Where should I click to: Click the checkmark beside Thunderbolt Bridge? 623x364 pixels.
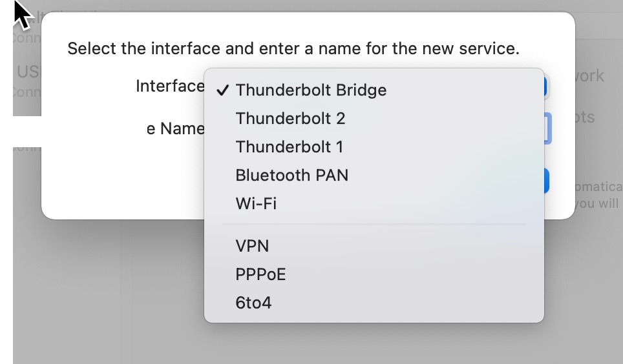pyautogui.click(x=223, y=90)
